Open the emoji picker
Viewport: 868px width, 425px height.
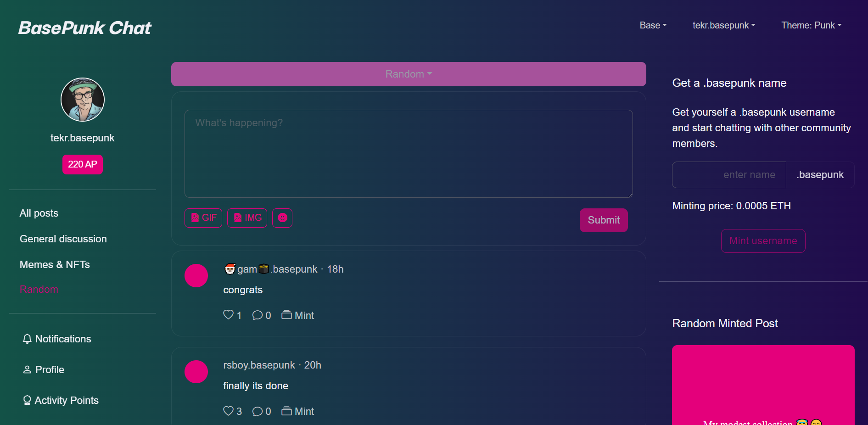pyautogui.click(x=282, y=218)
